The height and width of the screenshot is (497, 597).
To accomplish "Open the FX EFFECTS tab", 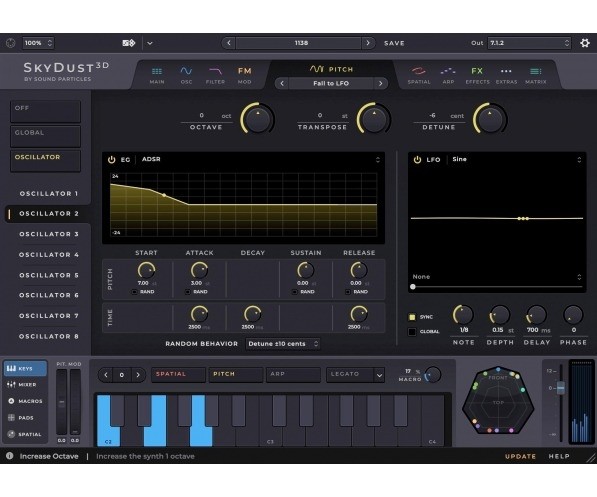I will [x=477, y=75].
